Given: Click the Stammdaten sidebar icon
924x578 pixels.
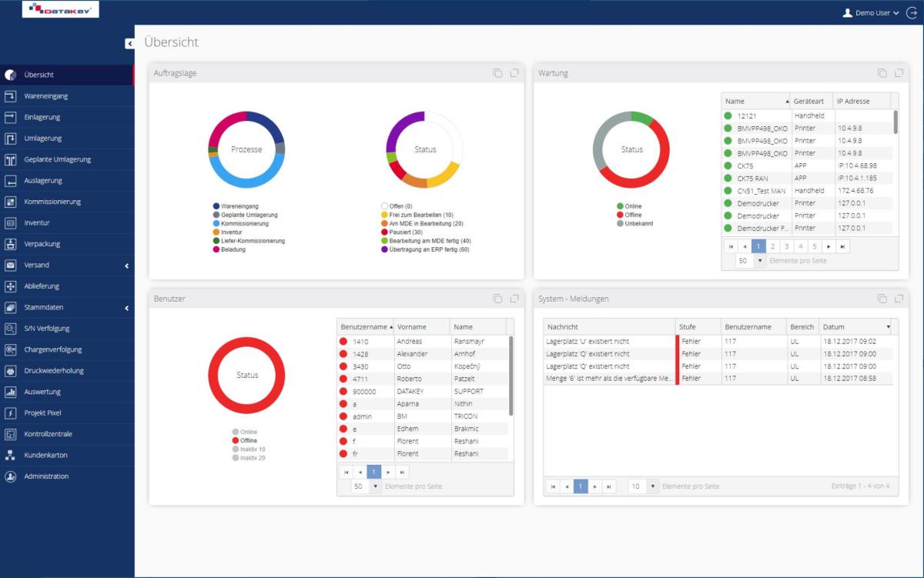Looking at the screenshot, I should 11,308.
